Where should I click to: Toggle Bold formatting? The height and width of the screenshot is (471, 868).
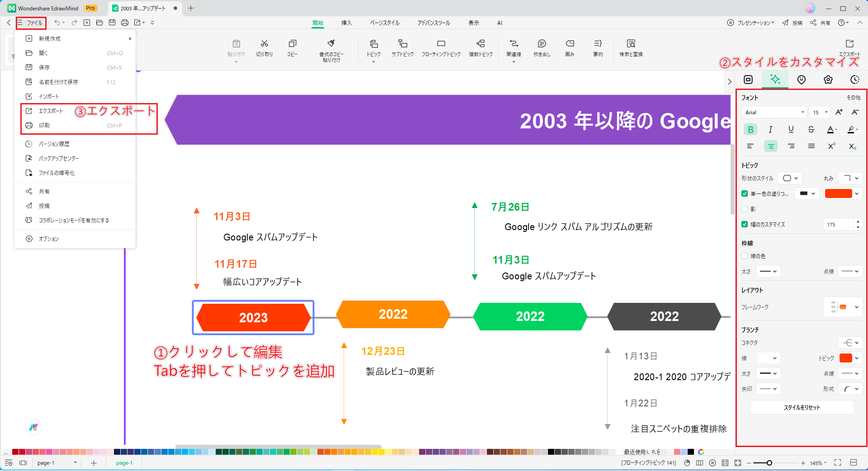(x=750, y=130)
